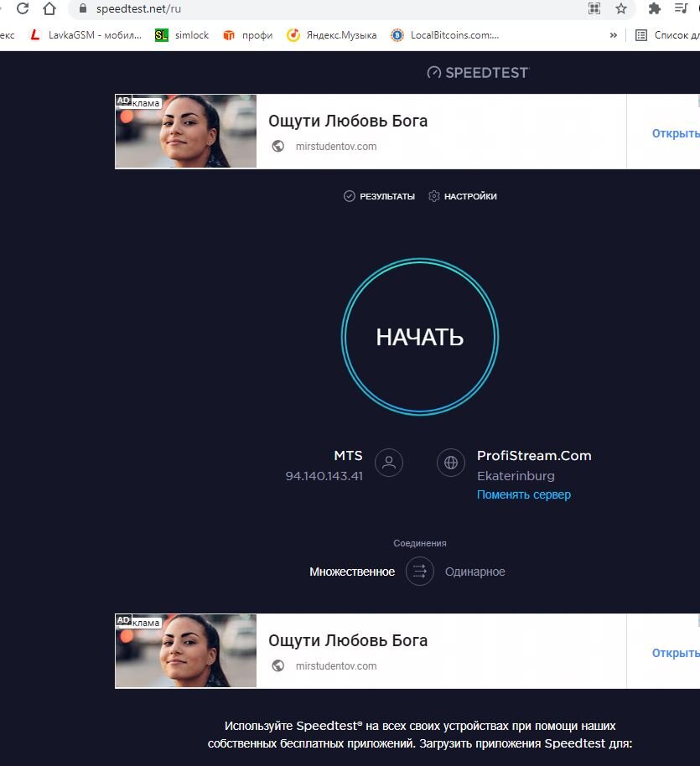Go to the browser home page icon

pyautogui.click(x=49, y=8)
